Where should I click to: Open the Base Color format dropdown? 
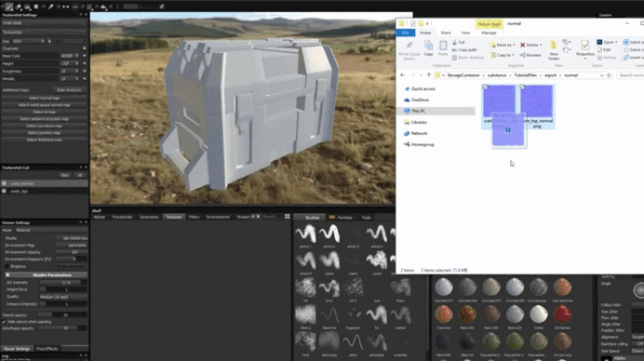(70, 56)
